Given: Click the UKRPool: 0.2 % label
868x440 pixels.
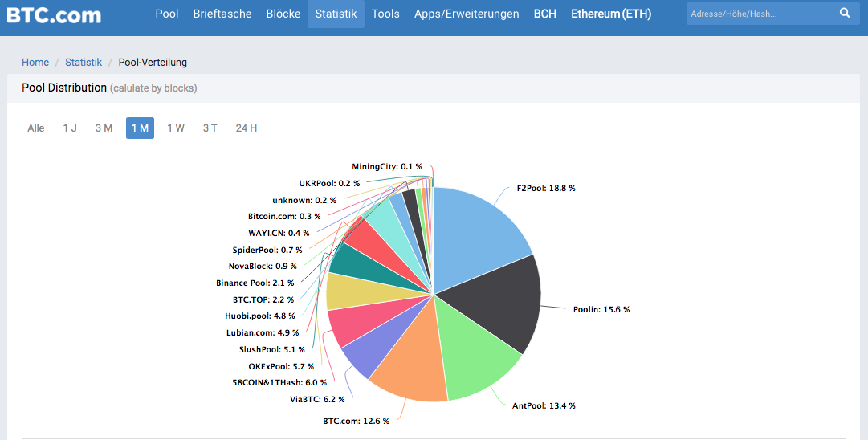Looking at the screenshot, I should click(329, 183).
